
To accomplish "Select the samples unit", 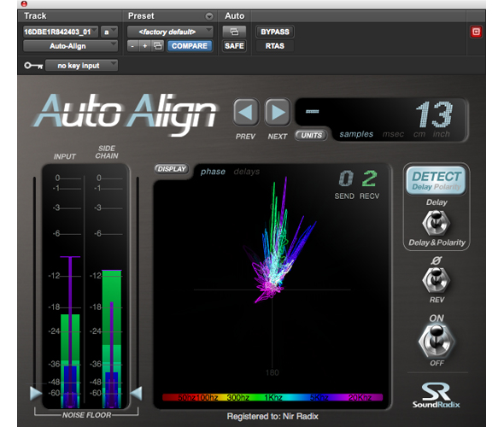I will [x=356, y=134].
